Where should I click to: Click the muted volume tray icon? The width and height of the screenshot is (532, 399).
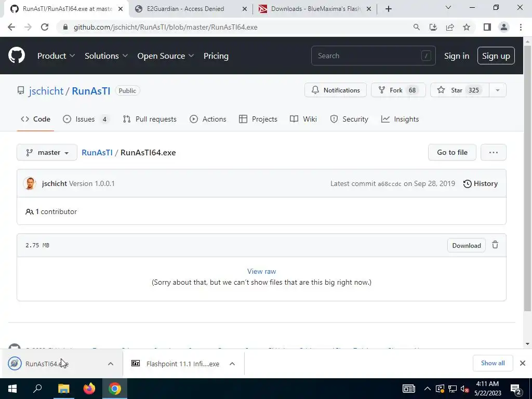coord(464,389)
